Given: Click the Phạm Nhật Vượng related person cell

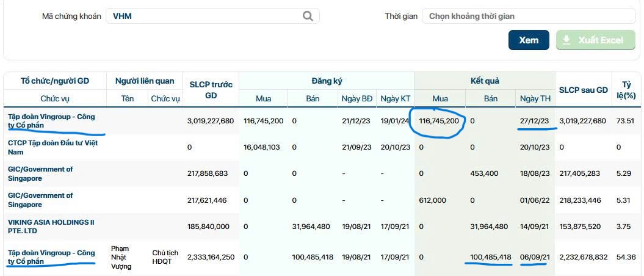Looking at the screenshot, I should (121, 257).
